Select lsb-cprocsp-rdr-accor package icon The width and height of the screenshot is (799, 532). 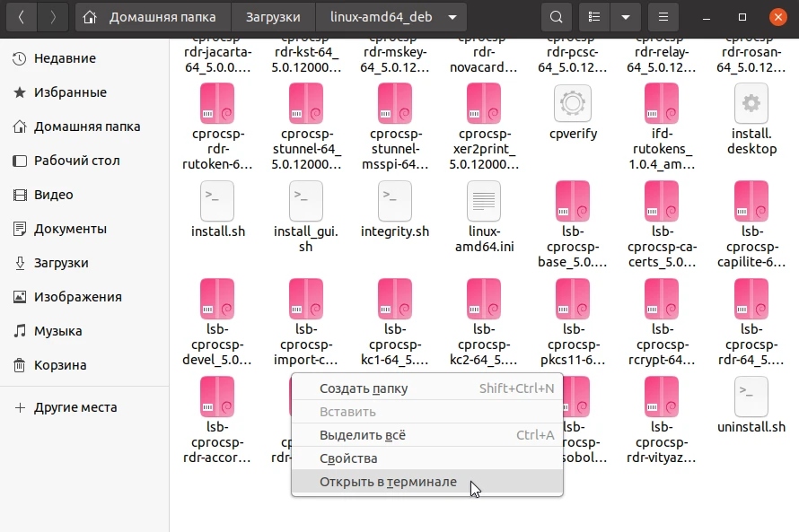[x=217, y=397]
